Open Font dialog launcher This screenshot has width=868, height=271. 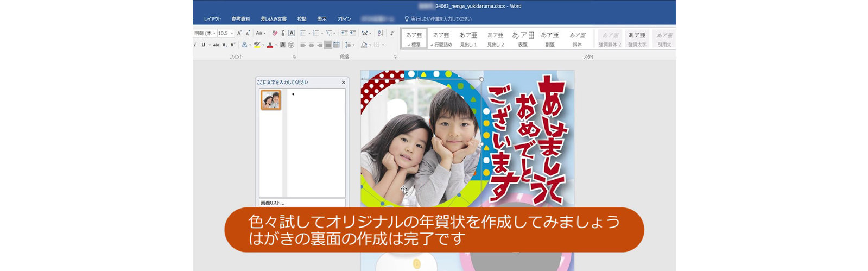294,56
